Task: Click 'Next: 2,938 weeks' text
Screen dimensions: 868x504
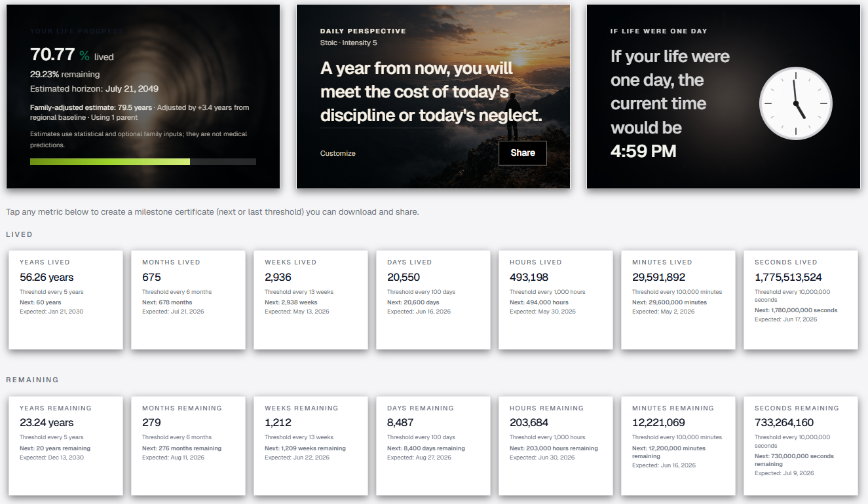Action: click(292, 302)
